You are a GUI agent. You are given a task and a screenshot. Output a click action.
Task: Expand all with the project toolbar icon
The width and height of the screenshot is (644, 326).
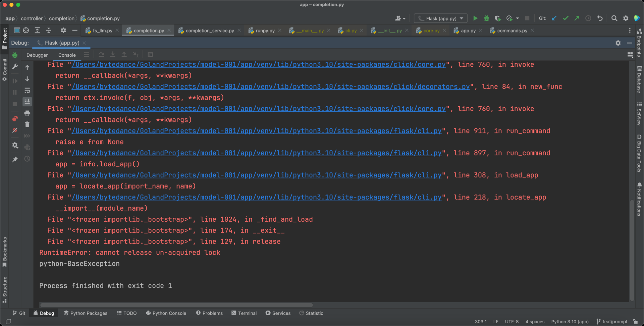pos(37,31)
